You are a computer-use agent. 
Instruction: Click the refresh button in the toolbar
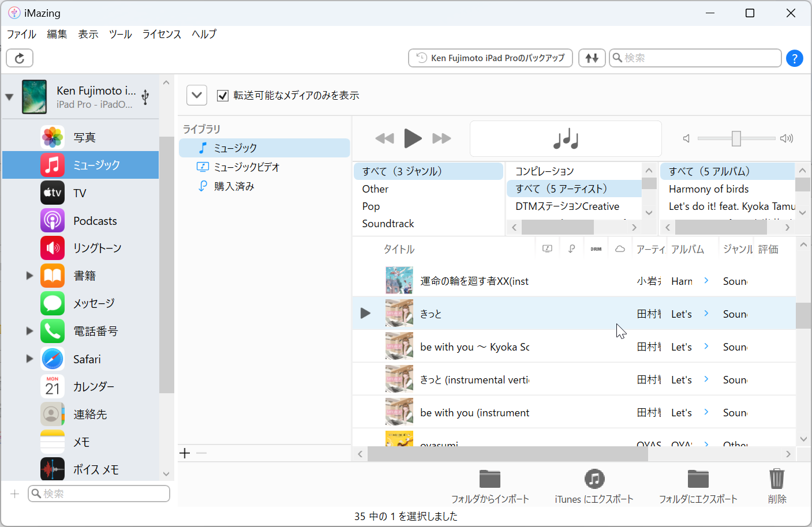click(20, 58)
